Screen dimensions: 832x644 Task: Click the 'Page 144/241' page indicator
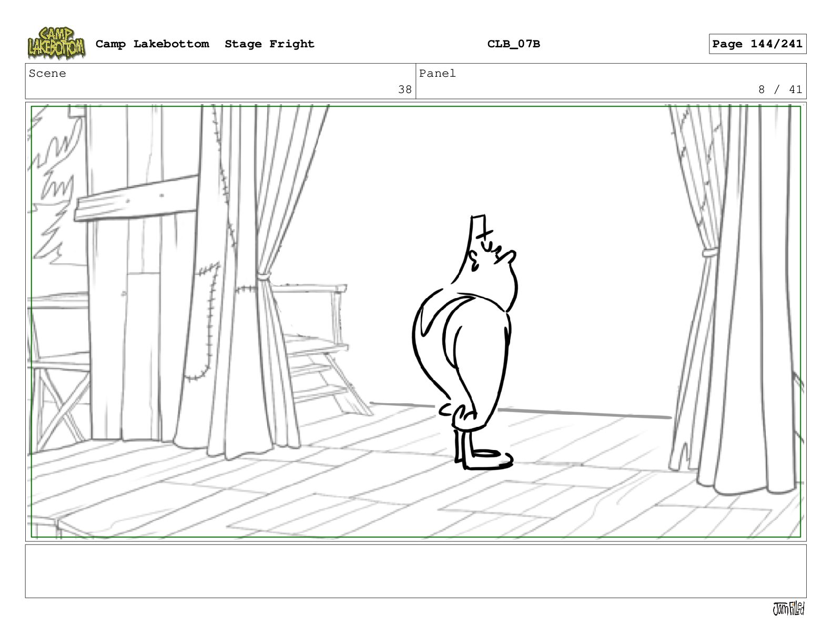(757, 44)
